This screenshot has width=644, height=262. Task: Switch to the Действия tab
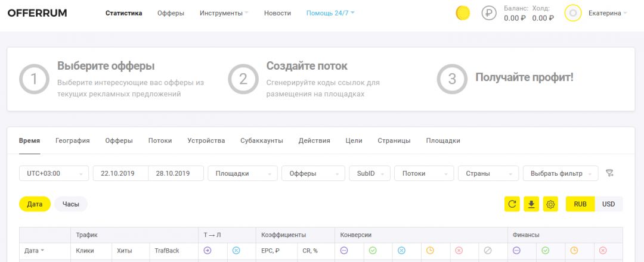(x=314, y=141)
